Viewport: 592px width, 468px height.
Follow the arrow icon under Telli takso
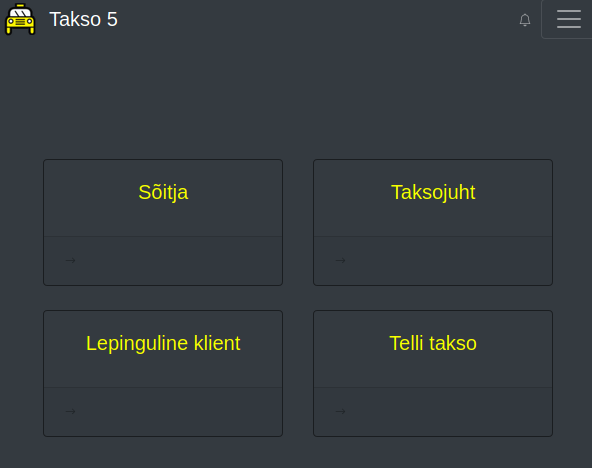pos(340,411)
